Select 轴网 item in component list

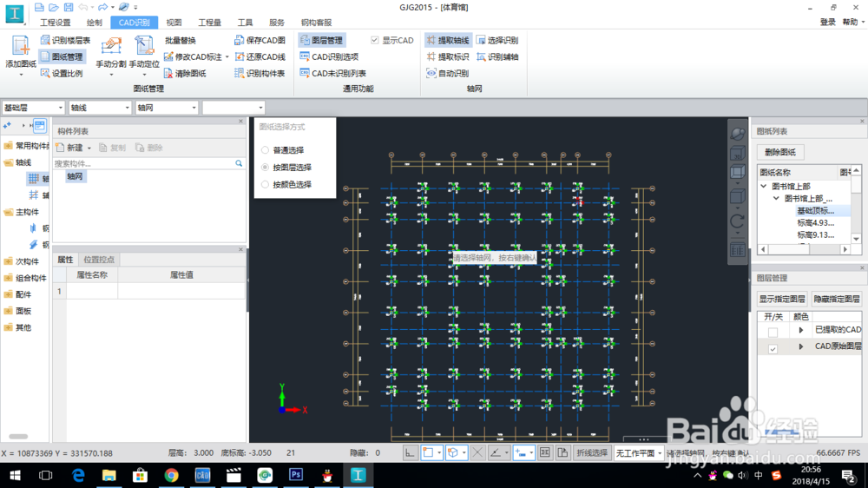pos(75,176)
